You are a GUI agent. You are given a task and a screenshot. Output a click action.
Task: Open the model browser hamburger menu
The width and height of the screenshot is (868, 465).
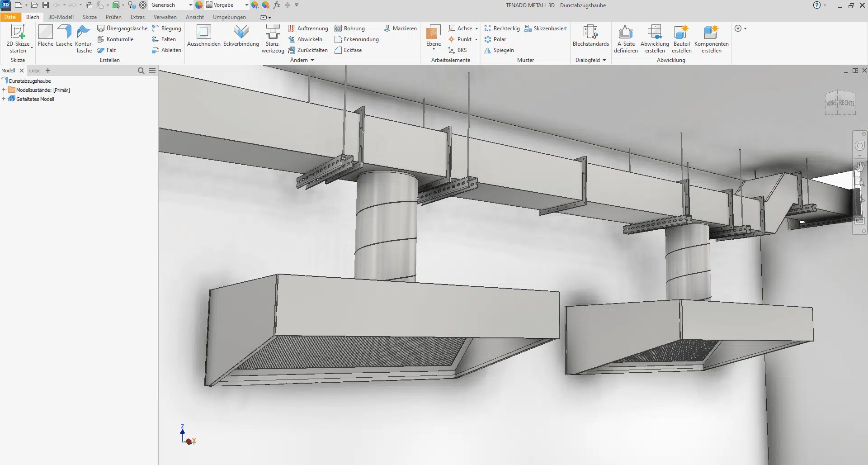(152, 71)
